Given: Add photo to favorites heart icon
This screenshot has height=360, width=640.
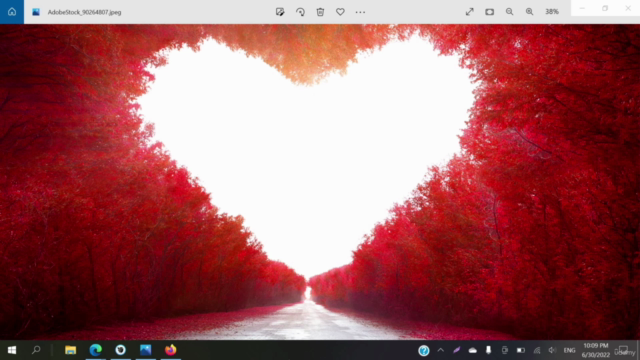Looking at the screenshot, I should point(340,12).
